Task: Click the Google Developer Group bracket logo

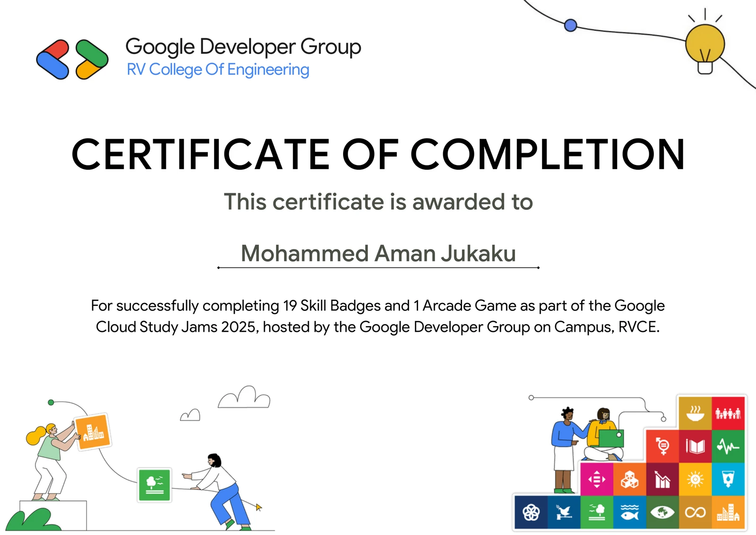Action: point(72,60)
